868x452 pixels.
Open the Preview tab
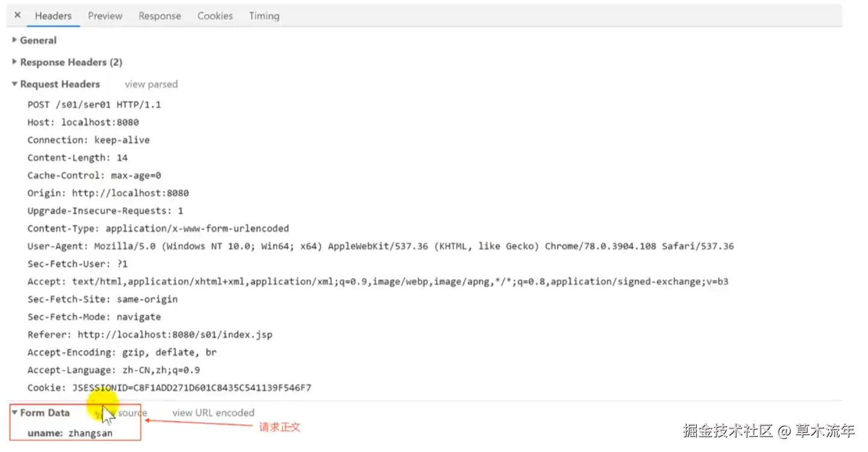pos(105,16)
